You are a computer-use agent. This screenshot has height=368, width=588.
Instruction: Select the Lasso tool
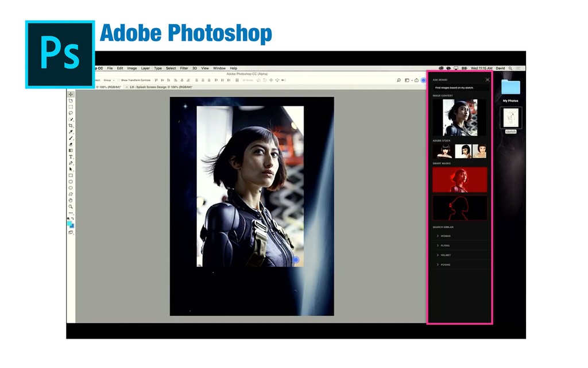point(71,113)
